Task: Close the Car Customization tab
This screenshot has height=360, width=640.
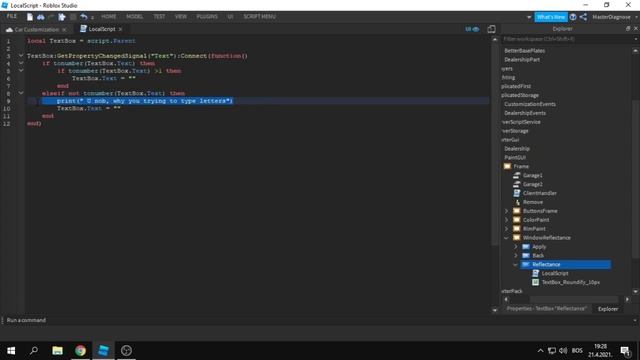Action: click(x=64, y=29)
